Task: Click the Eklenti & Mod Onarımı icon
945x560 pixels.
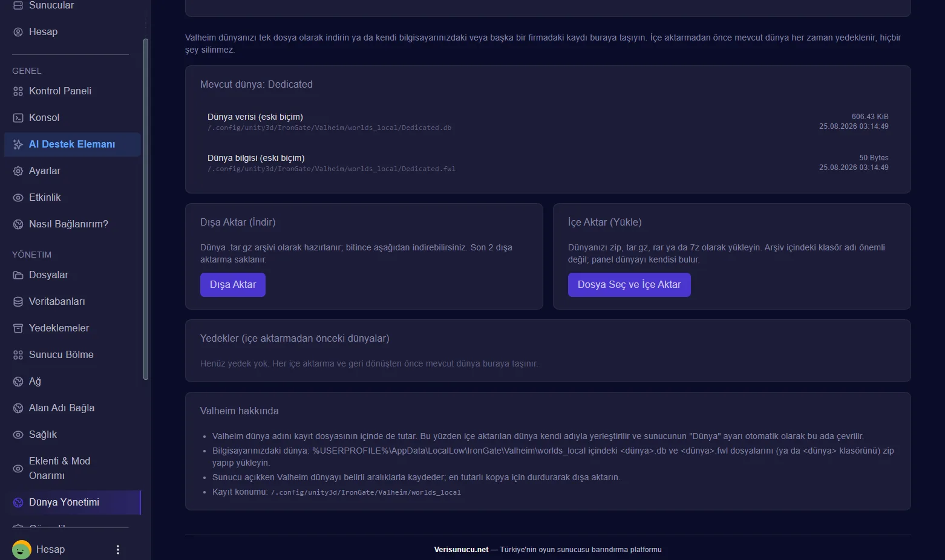Action: [x=18, y=469]
